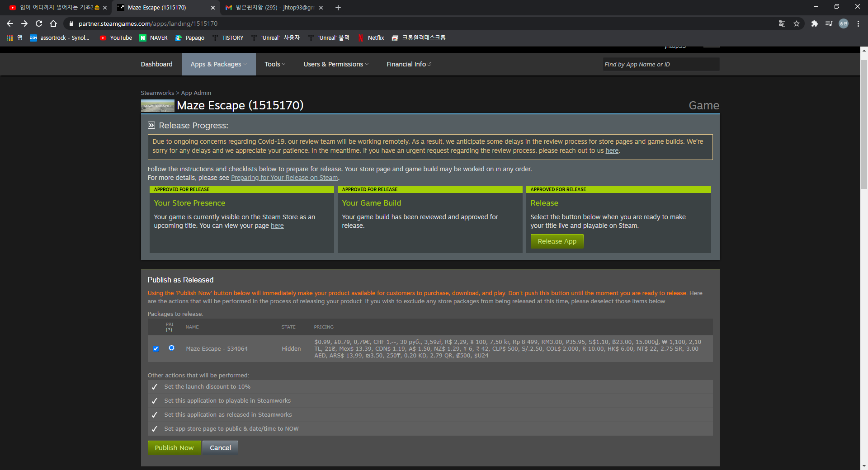This screenshot has width=868, height=470.
Task: Open the NAVER bookmark
Action: (154, 38)
